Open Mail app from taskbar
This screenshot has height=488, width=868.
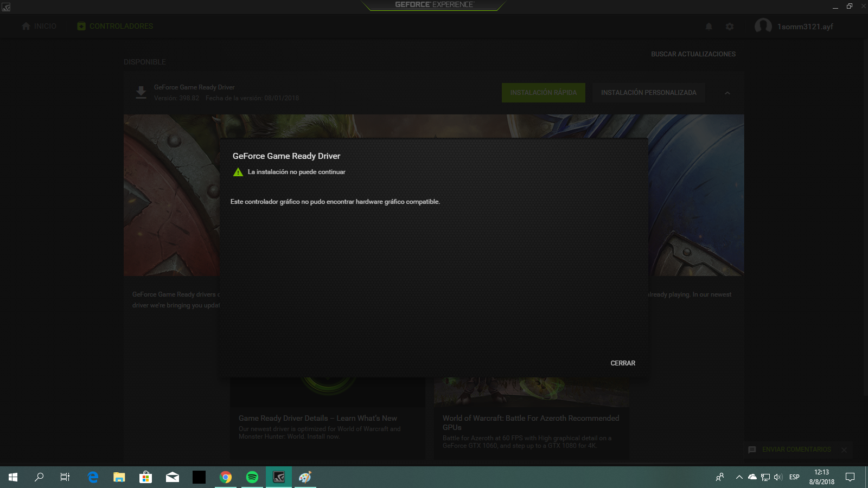tap(173, 477)
